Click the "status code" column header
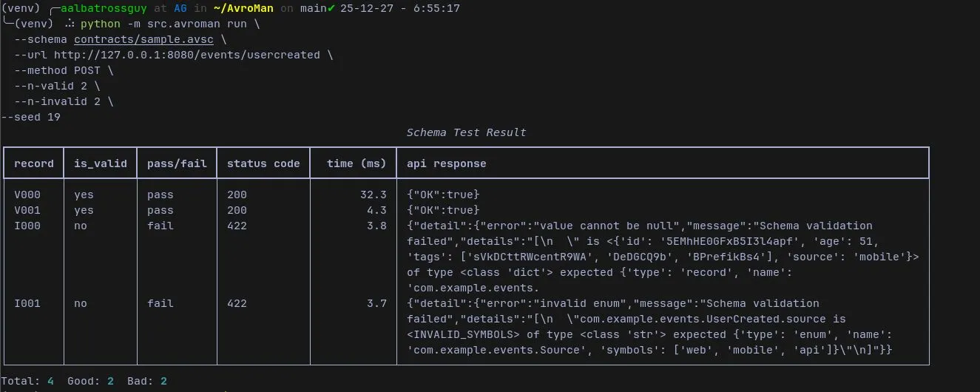The image size is (980, 392). pos(263,163)
